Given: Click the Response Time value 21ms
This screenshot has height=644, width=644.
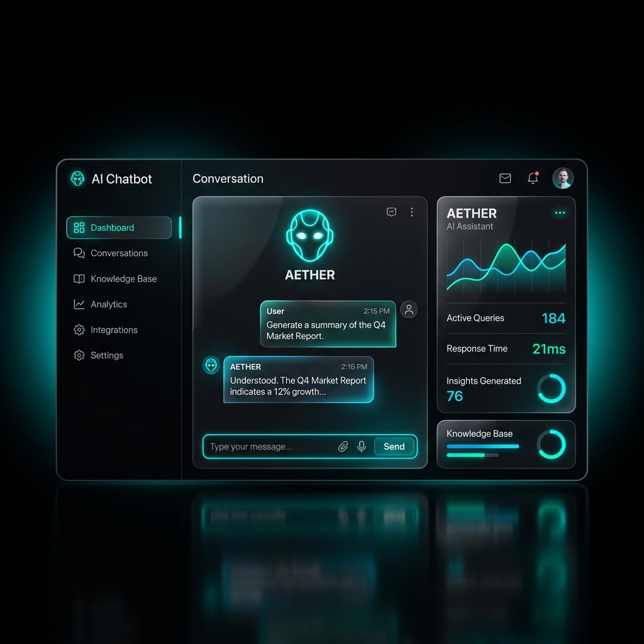Looking at the screenshot, I should pyautogui.click(x=548, y=349).
